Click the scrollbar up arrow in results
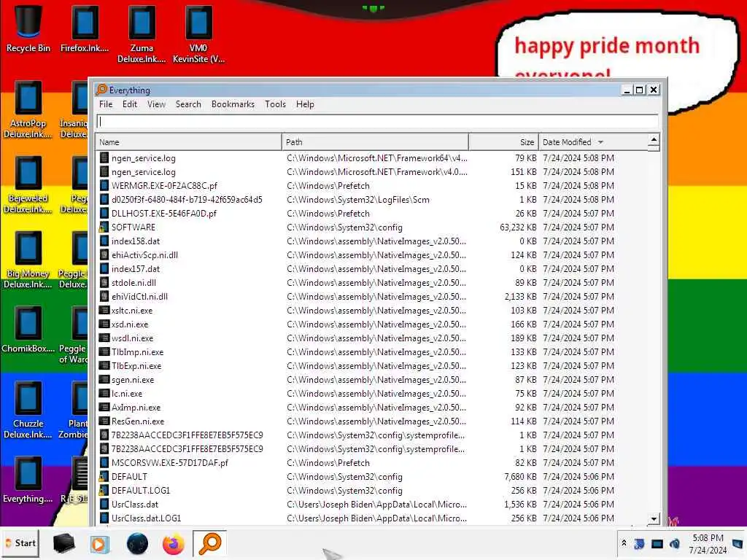Screen dimensions: 747x560 click(654, 139)
